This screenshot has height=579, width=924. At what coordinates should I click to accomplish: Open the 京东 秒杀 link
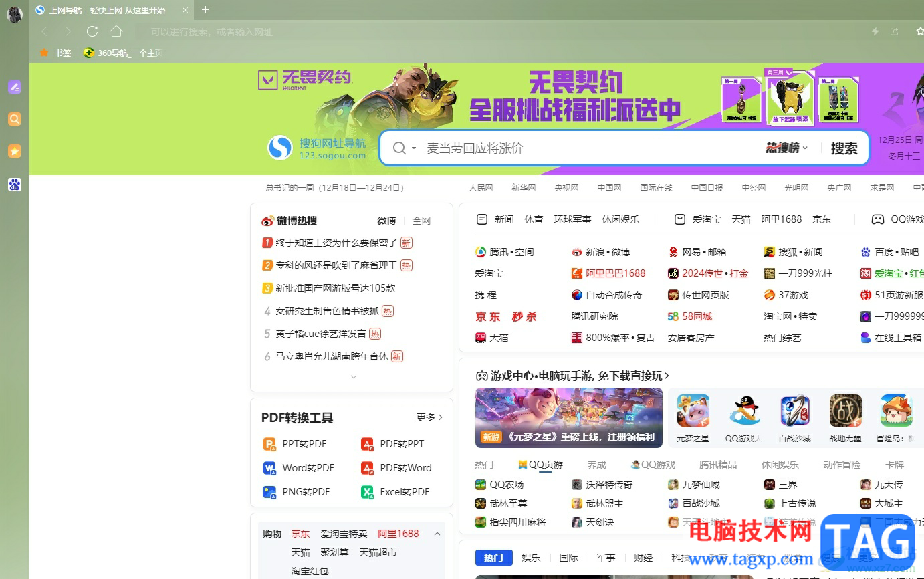tap(506, 316)
